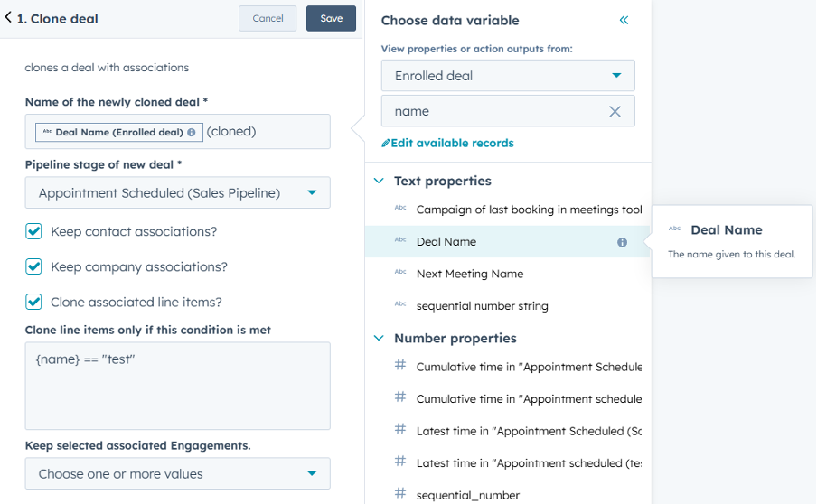Click Abc icon beside Next Meeting Name
Screen dimensions: 817x504
[x=400, y=273]
